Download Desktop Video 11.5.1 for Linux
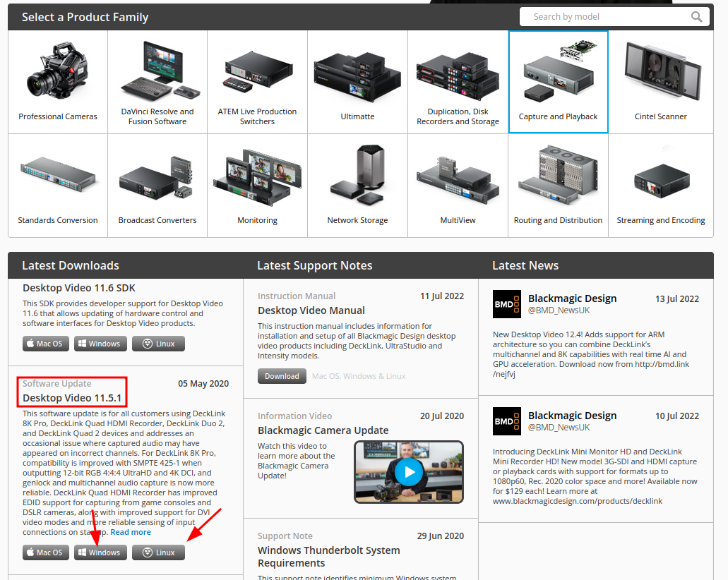728x580 pixels. coord(158,552)
